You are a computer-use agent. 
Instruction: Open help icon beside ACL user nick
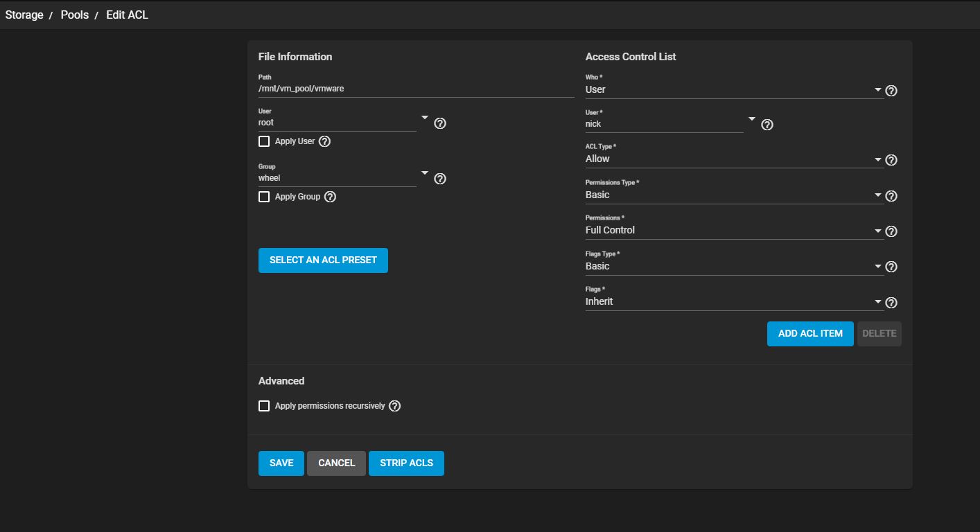click(767, 125)
